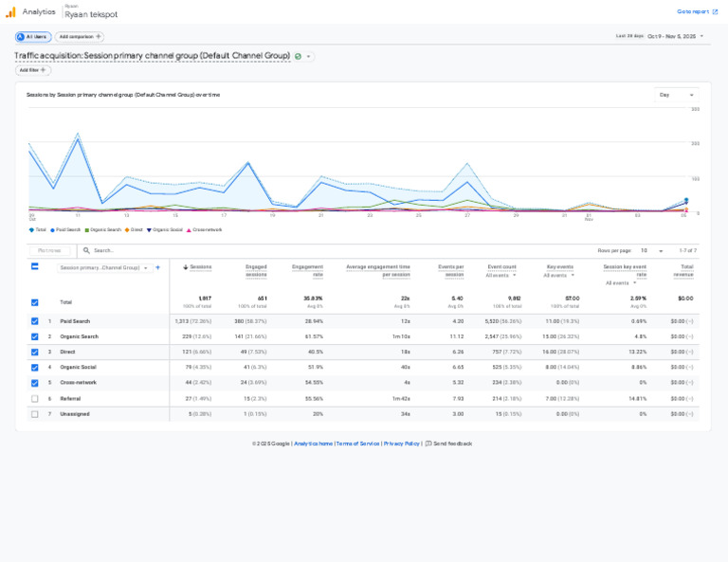The height and width of the screenshot is (562, 728).
Task: Open the Analytics home footer link
Action: [314, 444]
